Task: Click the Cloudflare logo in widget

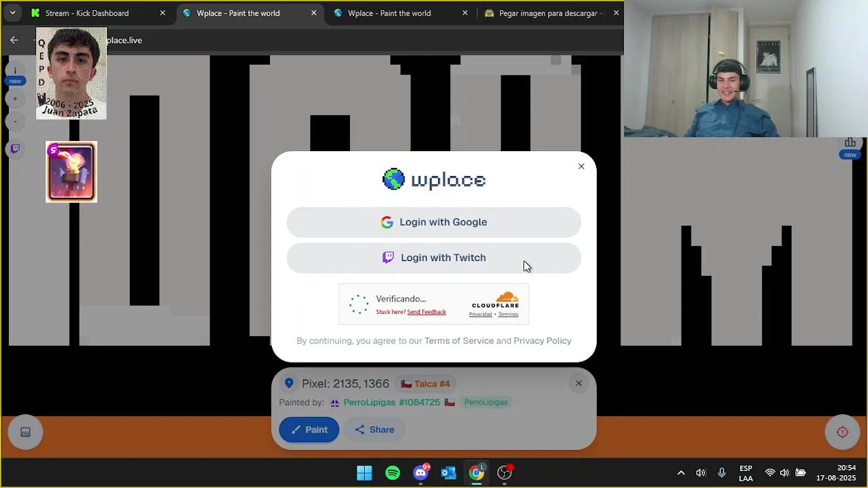Action: tap(495, 300)
